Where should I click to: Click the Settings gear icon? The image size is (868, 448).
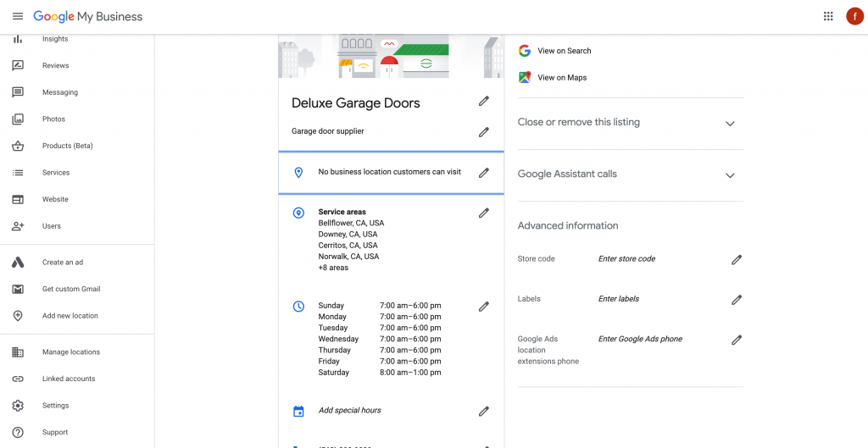pos(18,406)
